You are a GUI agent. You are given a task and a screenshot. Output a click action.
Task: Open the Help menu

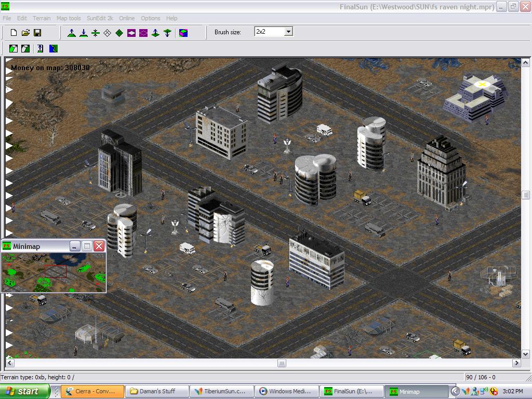point(171,18)
